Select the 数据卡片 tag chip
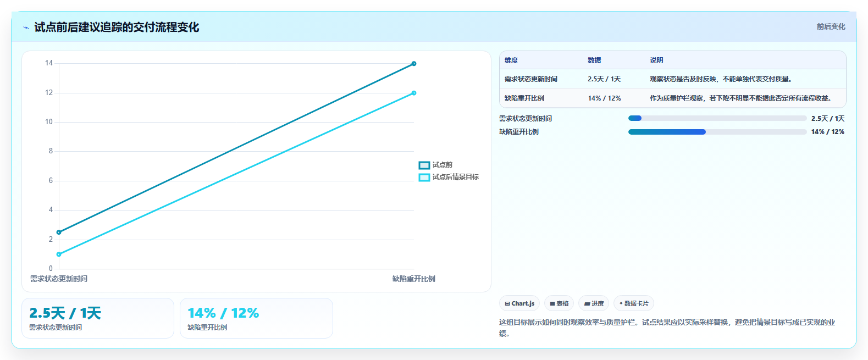 [x=634, y=303]
